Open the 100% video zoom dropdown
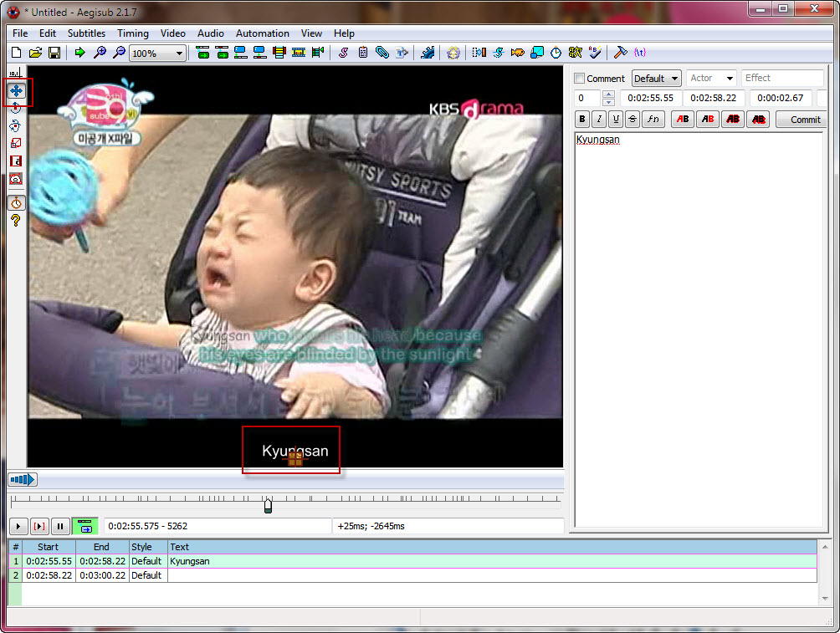 click(x=157, y=53)
